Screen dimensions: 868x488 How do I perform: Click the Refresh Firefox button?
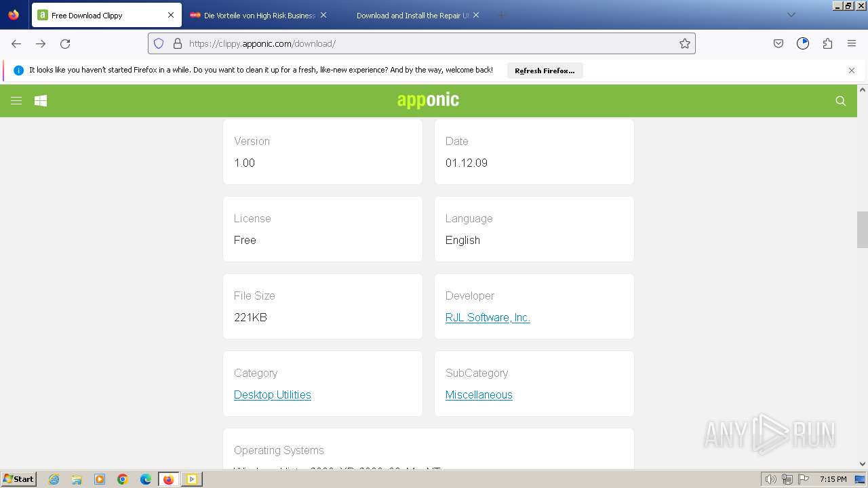tap(545, 70)
